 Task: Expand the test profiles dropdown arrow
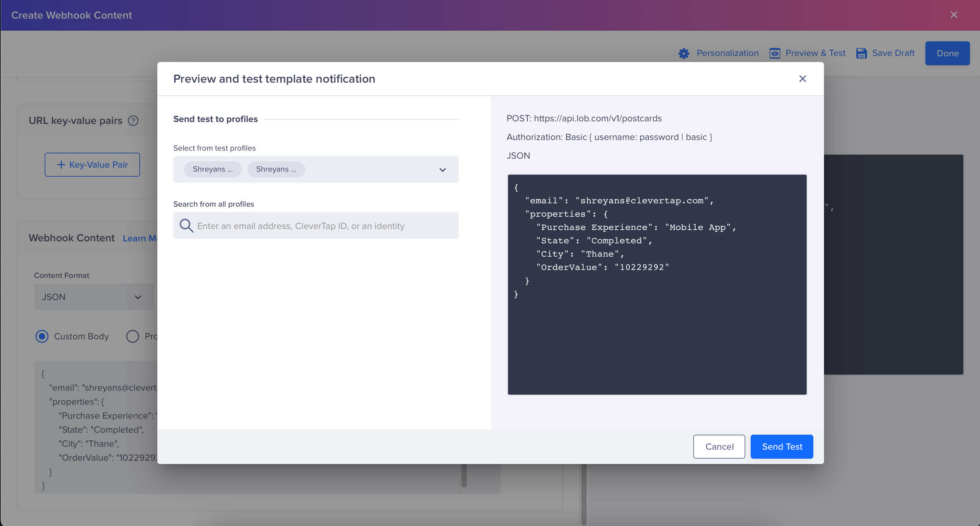(443, 170)
